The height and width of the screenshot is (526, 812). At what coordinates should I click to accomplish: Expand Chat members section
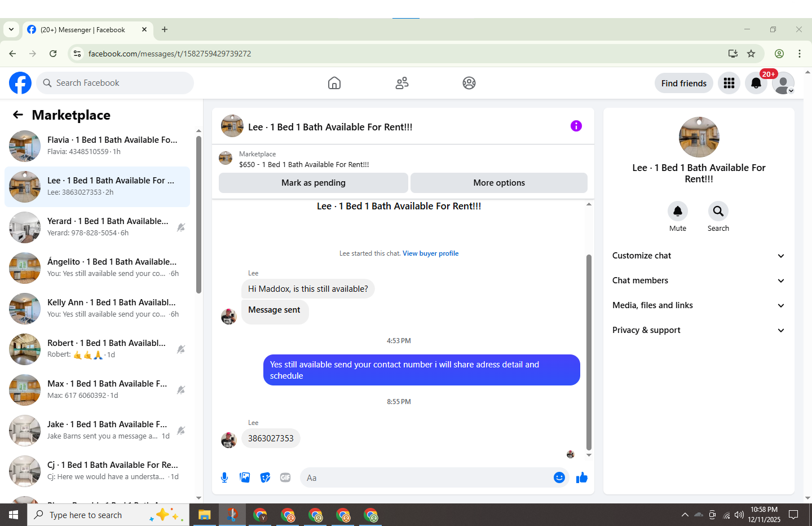click(x=699, y=280)
